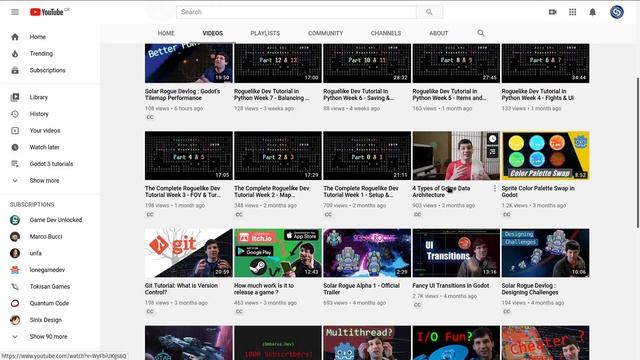This screenshot has height=360, width=640.
Task: Open Complete Roguelike Tutorial Week 2 title
Action: [x=272, y=192]
